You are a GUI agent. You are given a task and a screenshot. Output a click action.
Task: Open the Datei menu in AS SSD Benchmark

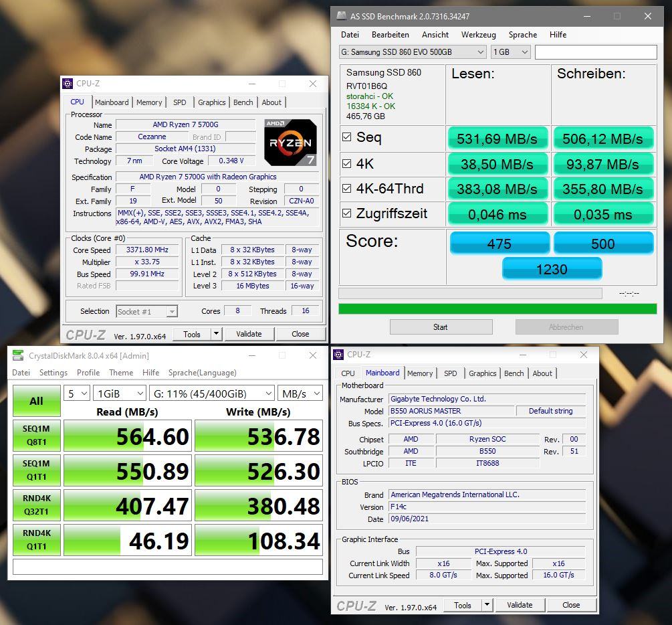coord(350,35)
